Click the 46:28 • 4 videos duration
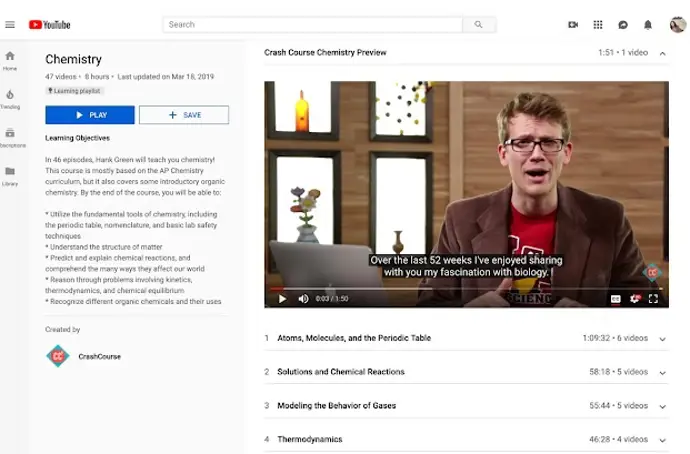 pos(618,439)
